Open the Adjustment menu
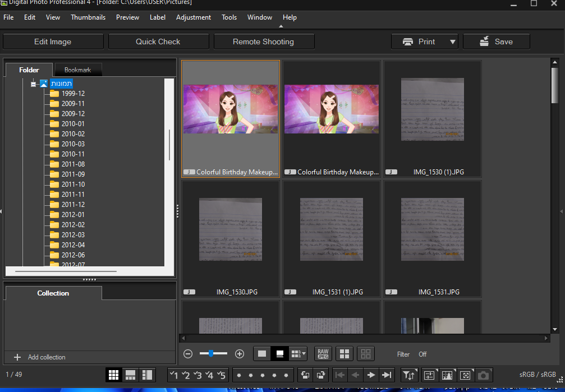The image size is (565, 392). (x=194, y=17)
